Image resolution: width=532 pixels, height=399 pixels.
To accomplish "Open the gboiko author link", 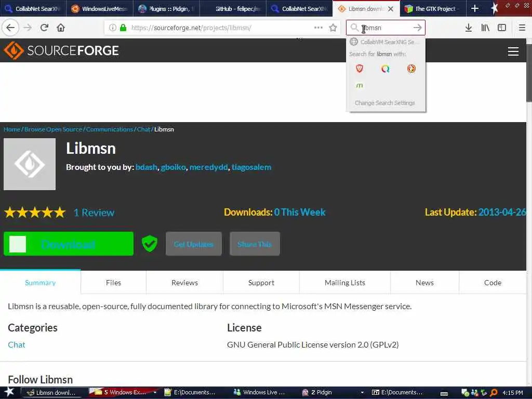I will click(174, 167).
